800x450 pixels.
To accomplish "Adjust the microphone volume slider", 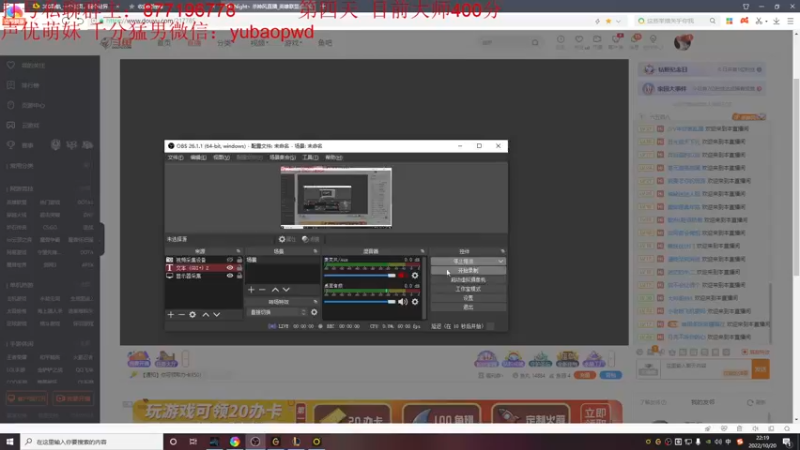I will pos(360,276).
